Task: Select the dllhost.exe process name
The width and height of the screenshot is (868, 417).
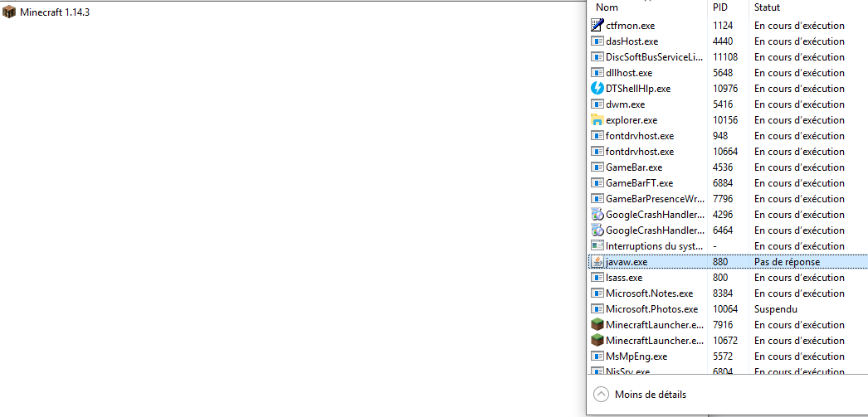Action: (x=629, y=72)
